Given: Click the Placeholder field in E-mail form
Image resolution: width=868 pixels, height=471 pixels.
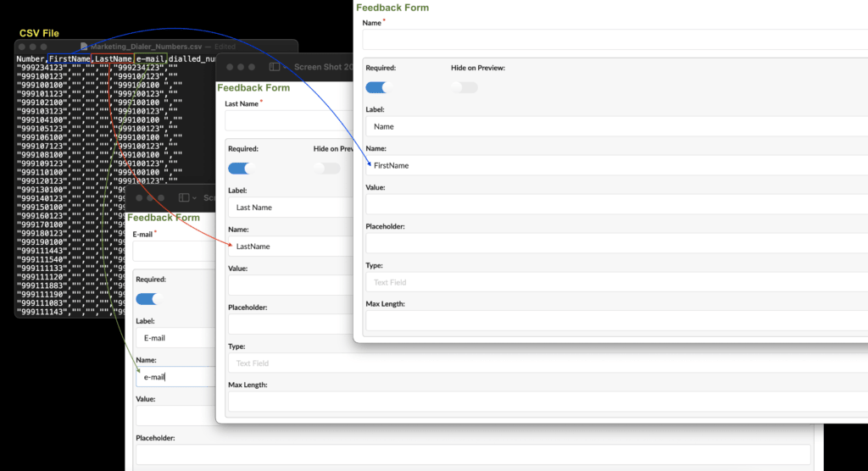Looking at the screenshot, I should coord(473,454).
